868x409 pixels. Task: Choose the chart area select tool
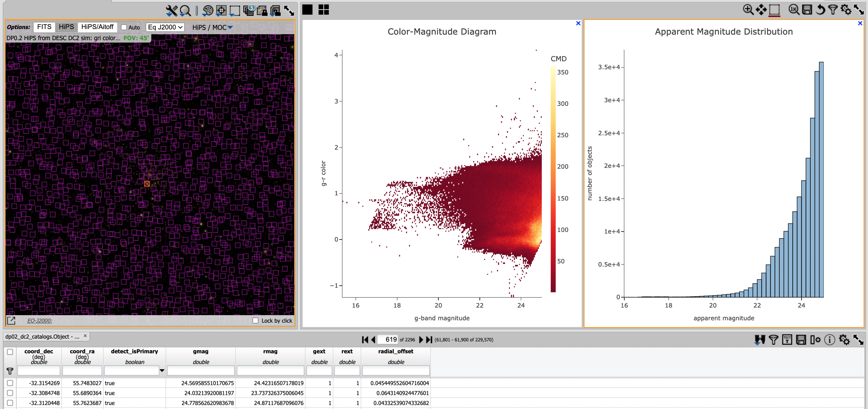[x=774, y=10]
